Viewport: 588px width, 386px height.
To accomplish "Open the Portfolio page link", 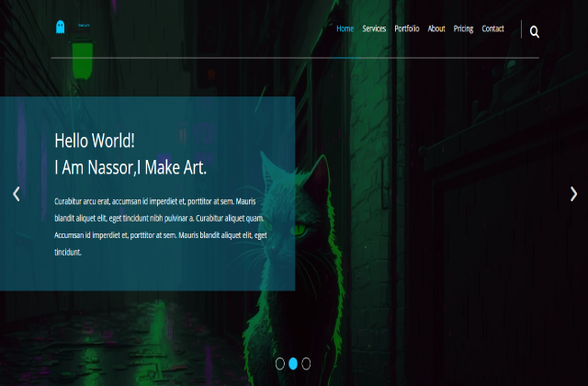I will 406,28.
